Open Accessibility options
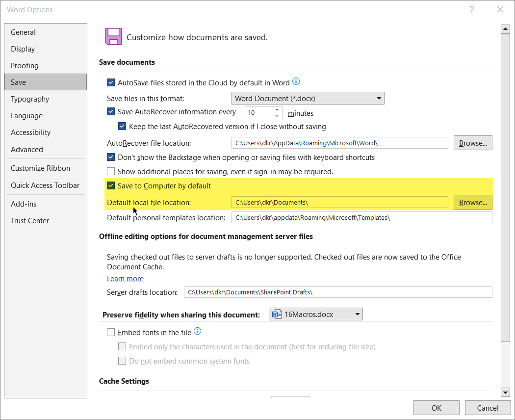This screenshot has height=420, width=515. (46, 132)
